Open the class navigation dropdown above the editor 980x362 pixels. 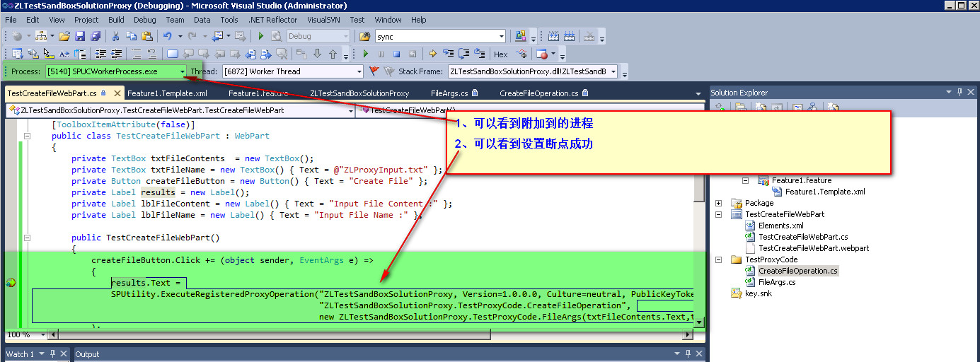(351, 110)
